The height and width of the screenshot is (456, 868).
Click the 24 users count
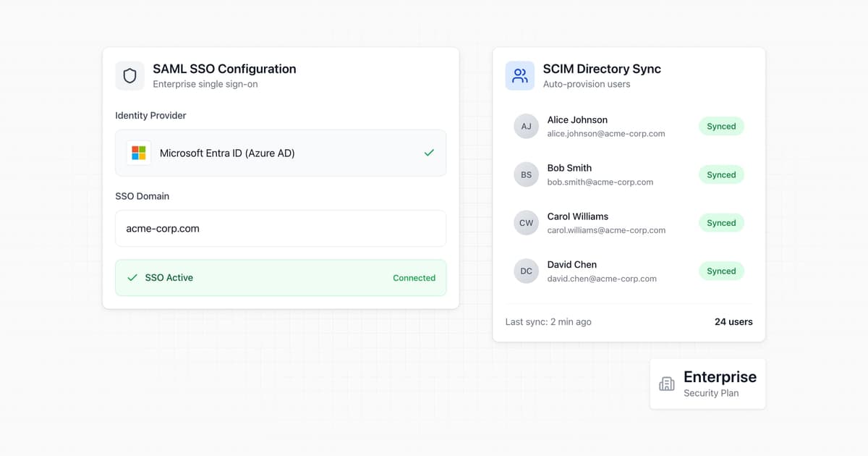(x=733, y=321)
